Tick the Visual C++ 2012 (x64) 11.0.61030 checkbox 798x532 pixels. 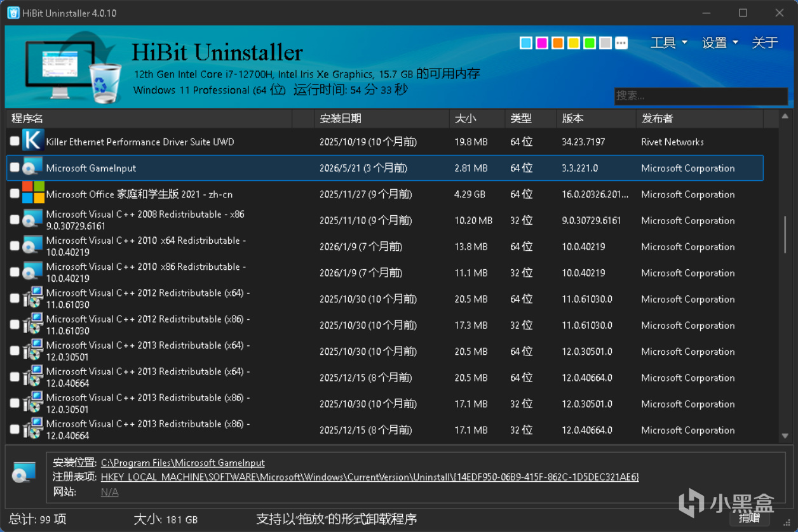pyautogui.click(x=15, y=298)
